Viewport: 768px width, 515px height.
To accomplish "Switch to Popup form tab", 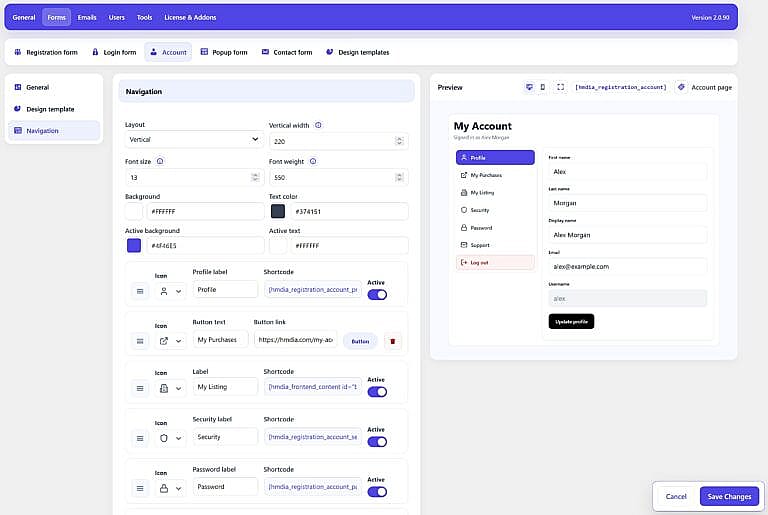I will tap(224, 52).
